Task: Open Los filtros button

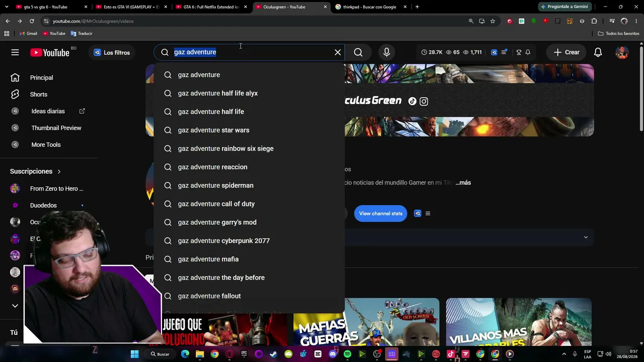Action: tap(112, 52)
